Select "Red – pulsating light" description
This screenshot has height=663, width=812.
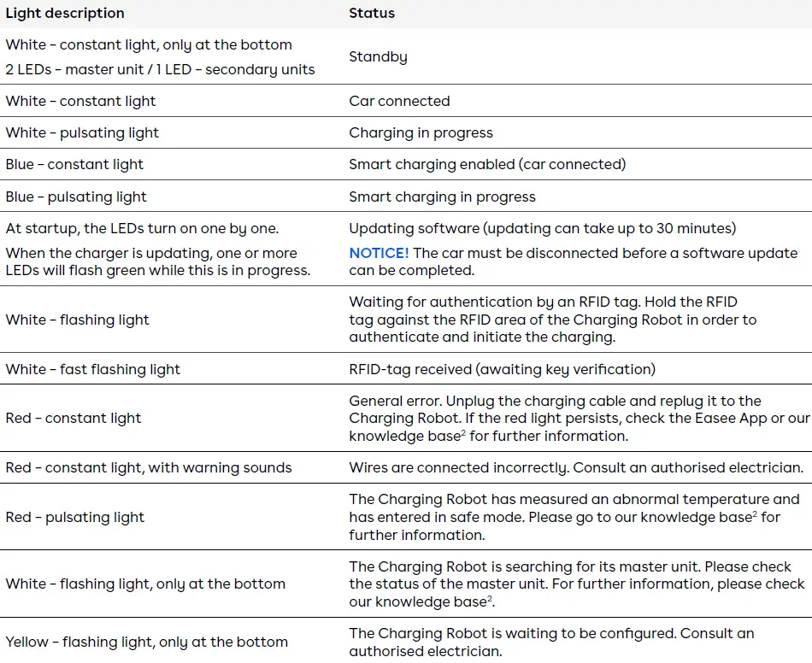pyautogui.click(x=75, y=517)
